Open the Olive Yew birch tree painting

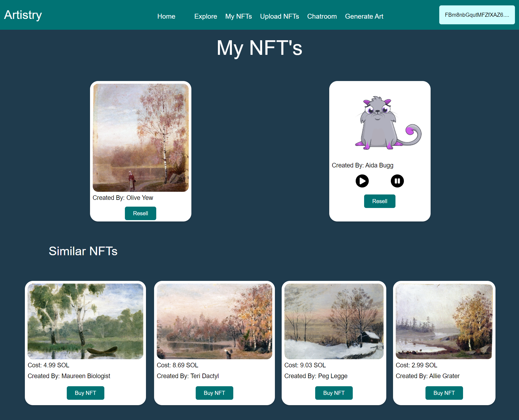[x=141, y=138]
